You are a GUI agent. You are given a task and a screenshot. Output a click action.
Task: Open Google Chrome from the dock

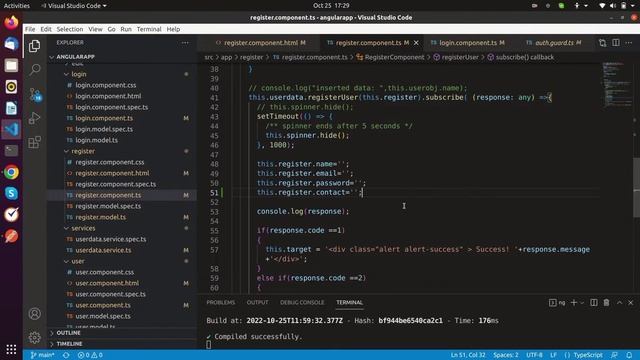pos(11,172)
